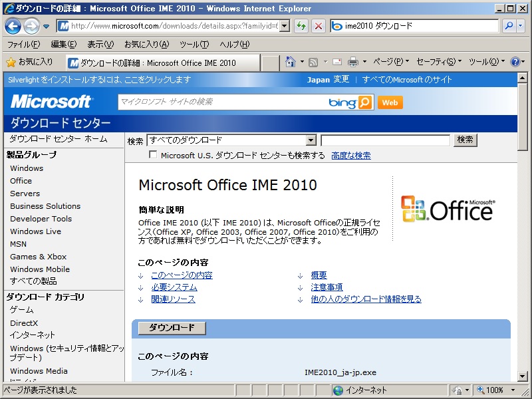
Task: Click the blue Help question mark icon
Action: pyautogui.click(x=515, y=62)
